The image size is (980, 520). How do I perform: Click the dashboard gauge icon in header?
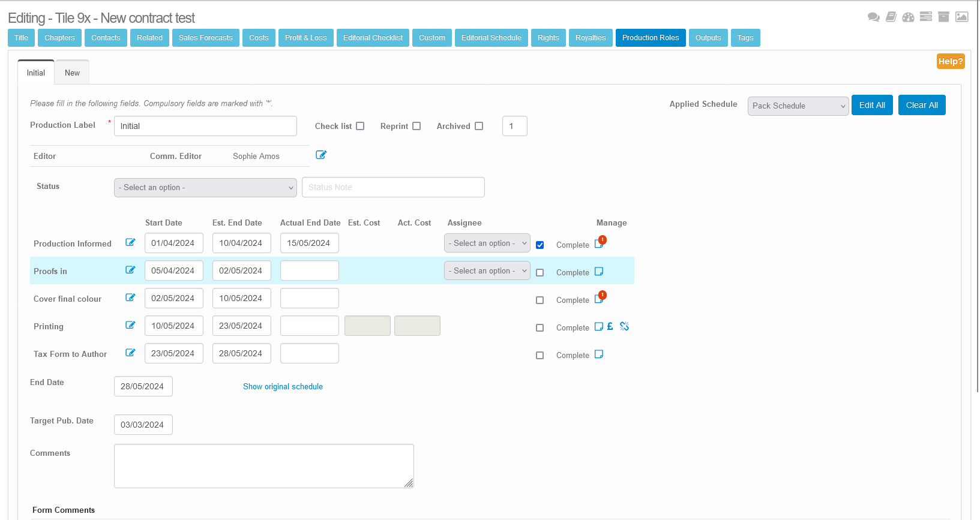[908, 17]
